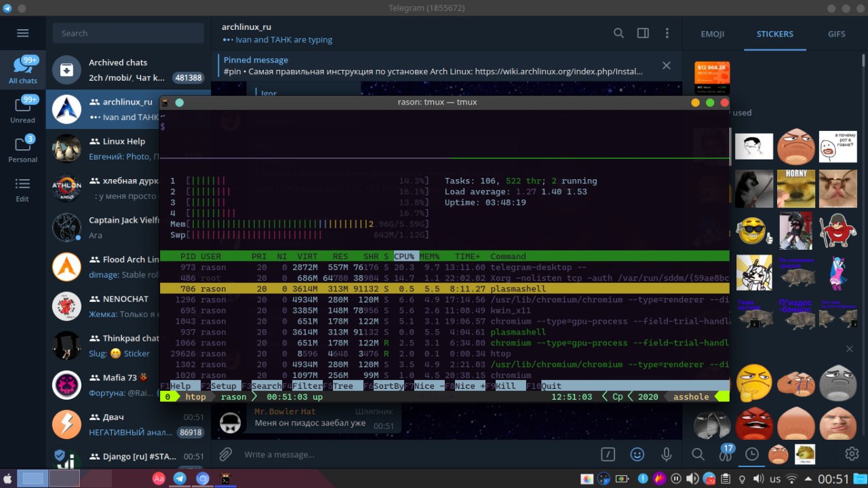Image resolution: width=868 pixels, height=488 pixels.
Task: Open the clipboard tray icon
Action: pyautogui.click(x=726, y=479)
